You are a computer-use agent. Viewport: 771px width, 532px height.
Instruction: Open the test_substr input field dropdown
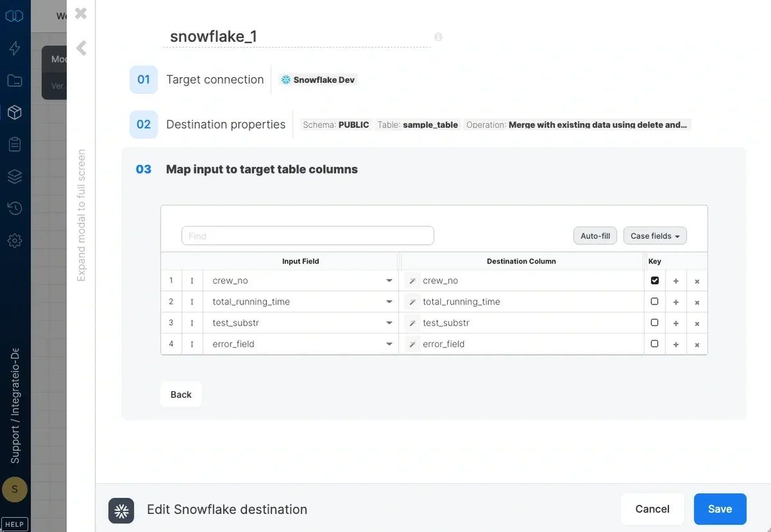click(x=389, y=323)
